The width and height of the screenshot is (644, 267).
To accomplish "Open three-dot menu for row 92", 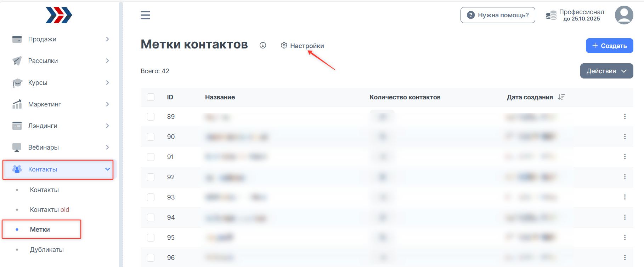I will click(x=625, y=177).
